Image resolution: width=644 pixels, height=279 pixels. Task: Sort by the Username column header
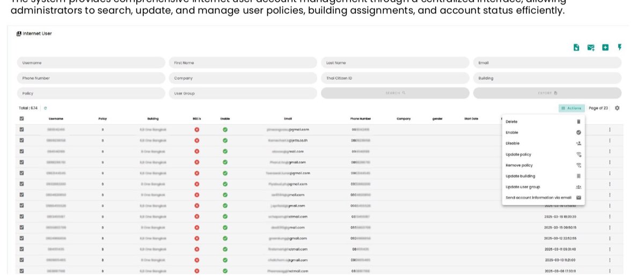pos(56,119)
